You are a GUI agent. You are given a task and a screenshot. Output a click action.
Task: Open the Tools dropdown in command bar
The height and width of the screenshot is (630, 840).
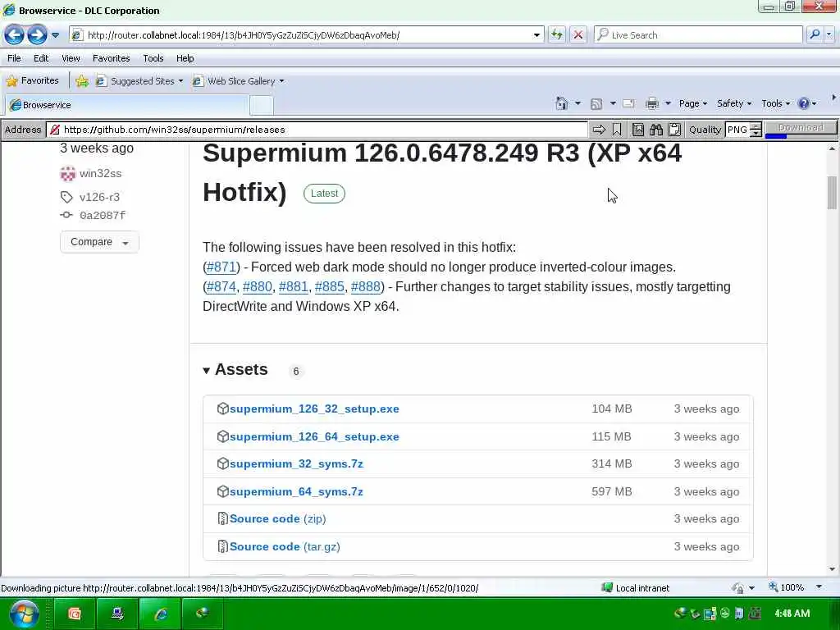pyautogui.click(x=775, y=103)
